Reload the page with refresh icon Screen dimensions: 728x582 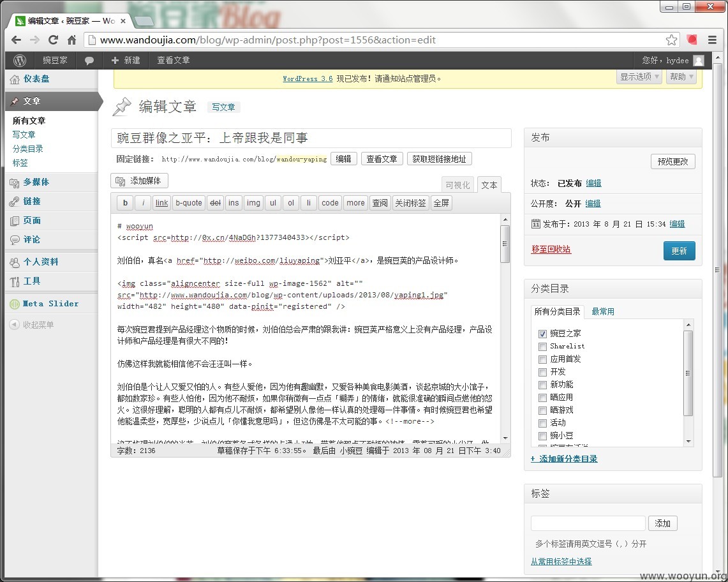(54, 40)
